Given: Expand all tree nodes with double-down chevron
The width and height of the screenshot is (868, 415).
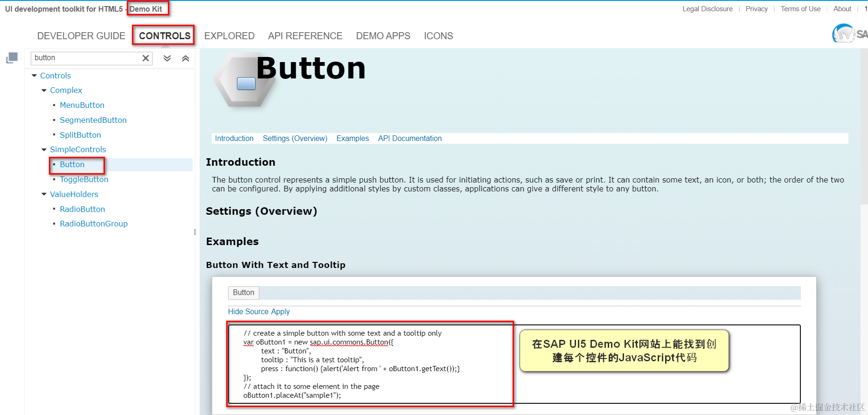Looking at the screenshot, I should 167,58.
